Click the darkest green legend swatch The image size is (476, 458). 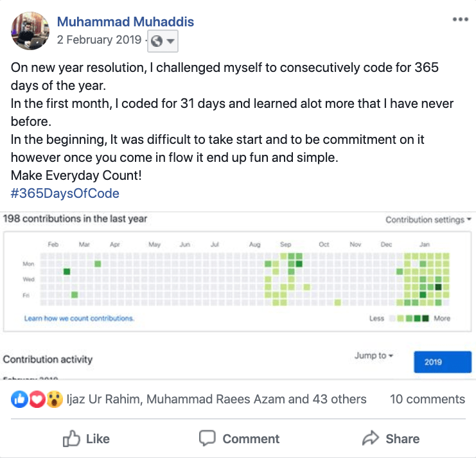[x=425, y=319]
